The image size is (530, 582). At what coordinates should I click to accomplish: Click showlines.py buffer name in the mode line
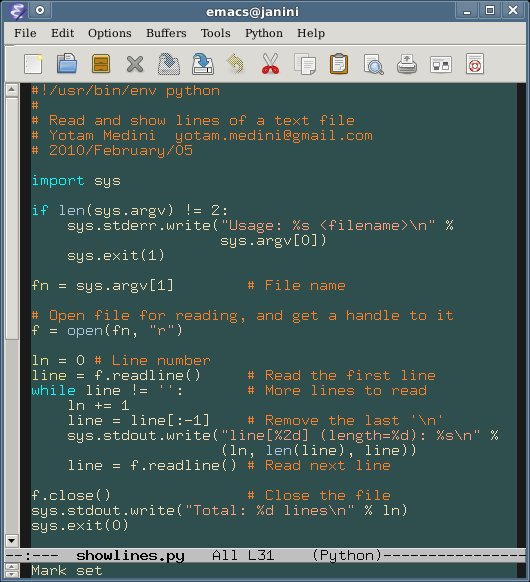click(x=130, y=556)
